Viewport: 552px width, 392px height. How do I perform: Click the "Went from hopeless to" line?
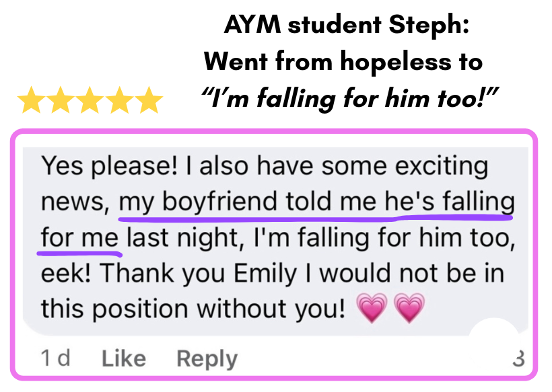point(343,63)
